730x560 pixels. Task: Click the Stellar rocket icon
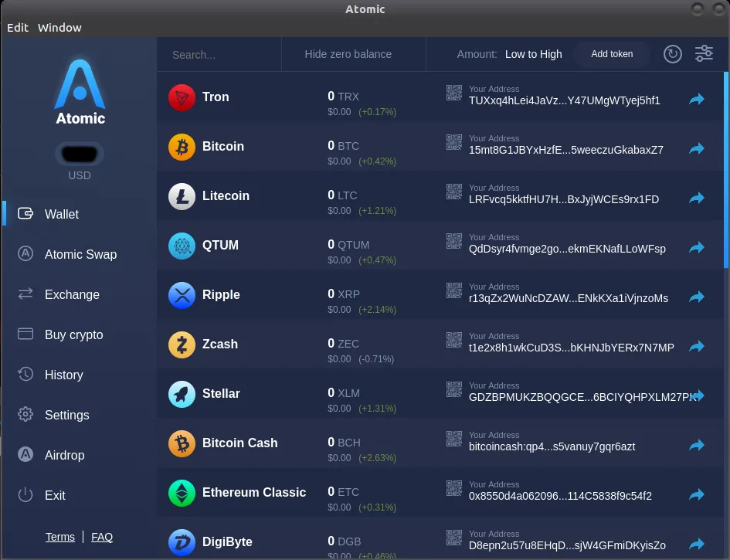pyautogui.click(x=182, y=394)
